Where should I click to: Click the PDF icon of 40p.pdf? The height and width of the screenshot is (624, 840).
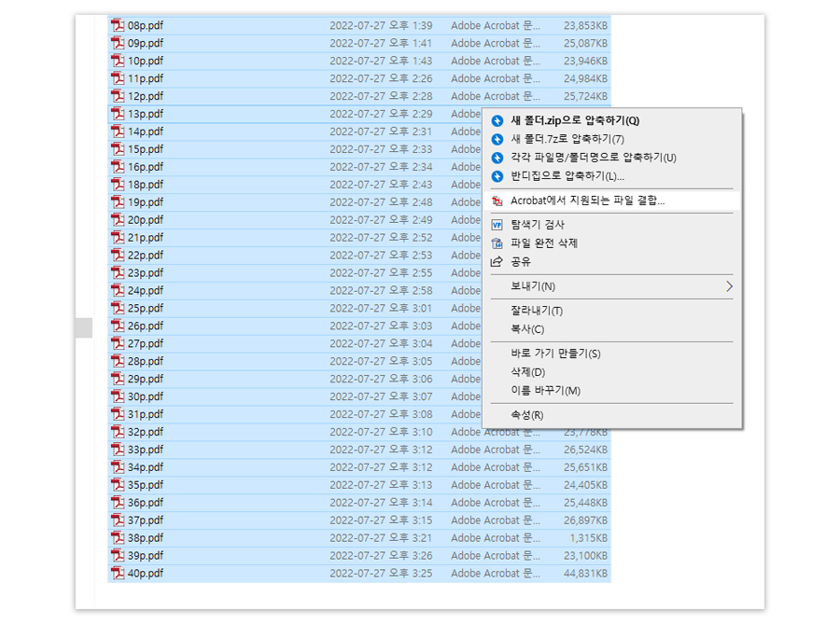point(118,573)
